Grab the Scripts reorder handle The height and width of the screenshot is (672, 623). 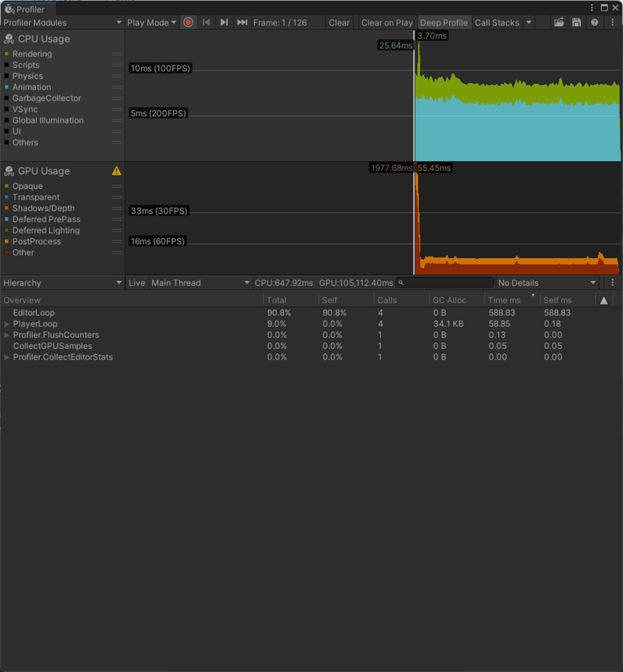click(117, 65)
